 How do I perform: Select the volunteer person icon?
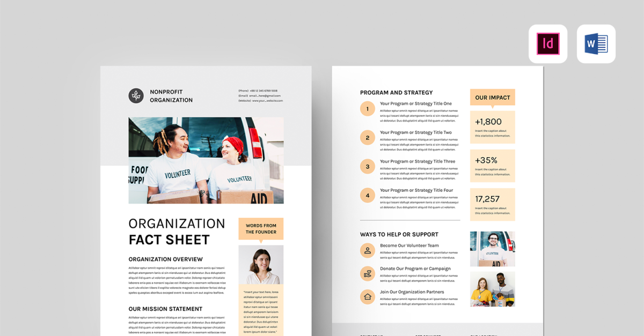(367, 250)
